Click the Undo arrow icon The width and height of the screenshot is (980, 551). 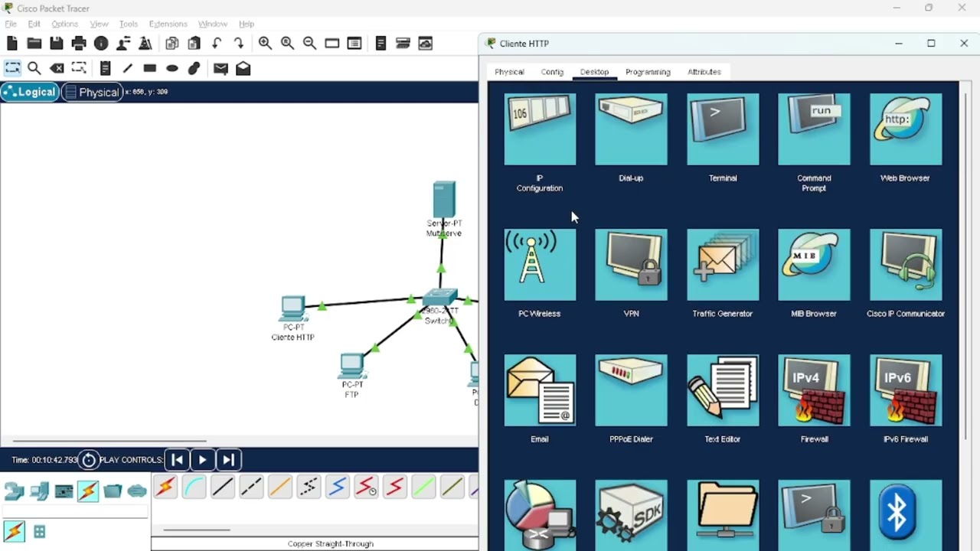click(x=217, y=44)
